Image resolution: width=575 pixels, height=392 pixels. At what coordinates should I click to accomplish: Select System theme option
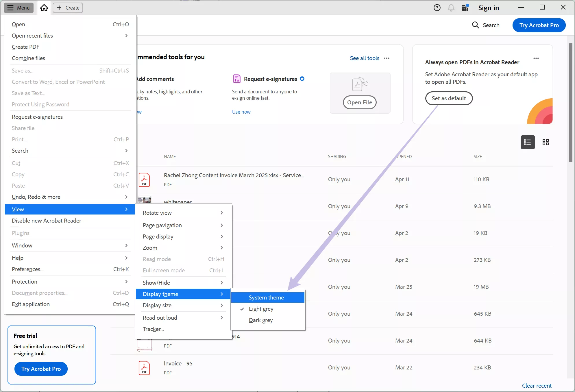click(x=266, y=297)
